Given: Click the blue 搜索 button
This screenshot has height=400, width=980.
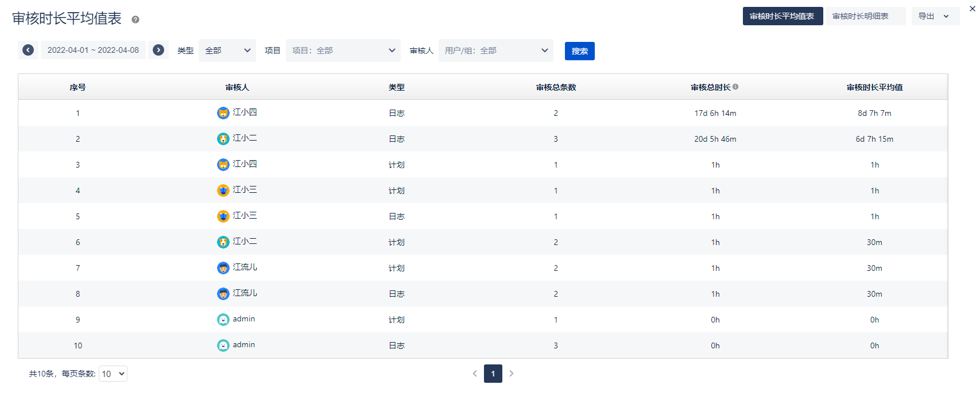Looking at the screenshot, I should 579,51.
